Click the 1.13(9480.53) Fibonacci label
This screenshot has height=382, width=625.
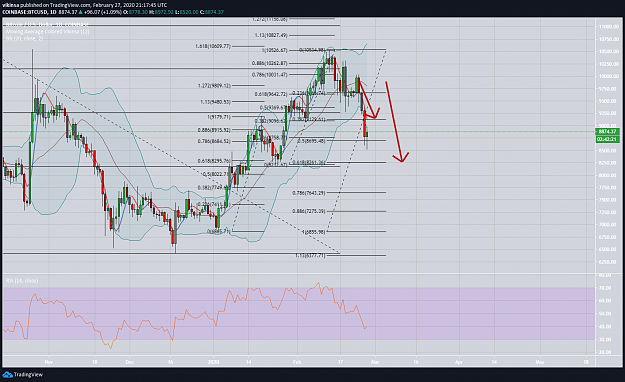[215, 102]
